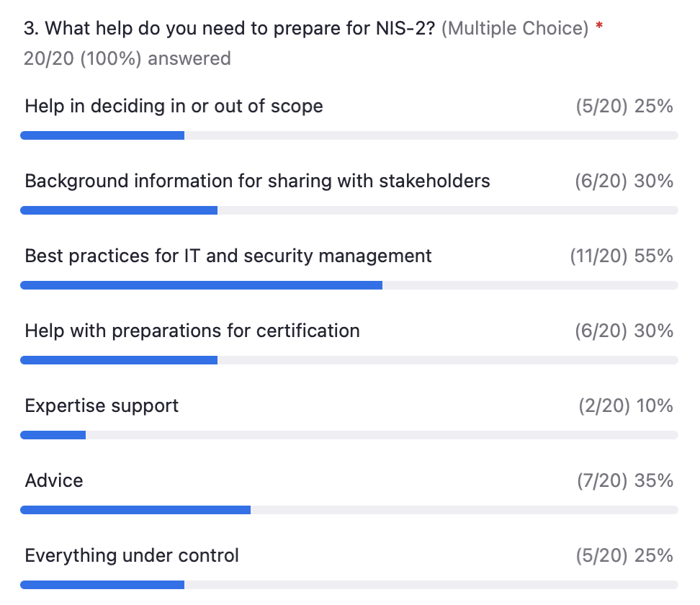Click the progress bar under Expertise support

click(349, 435)
